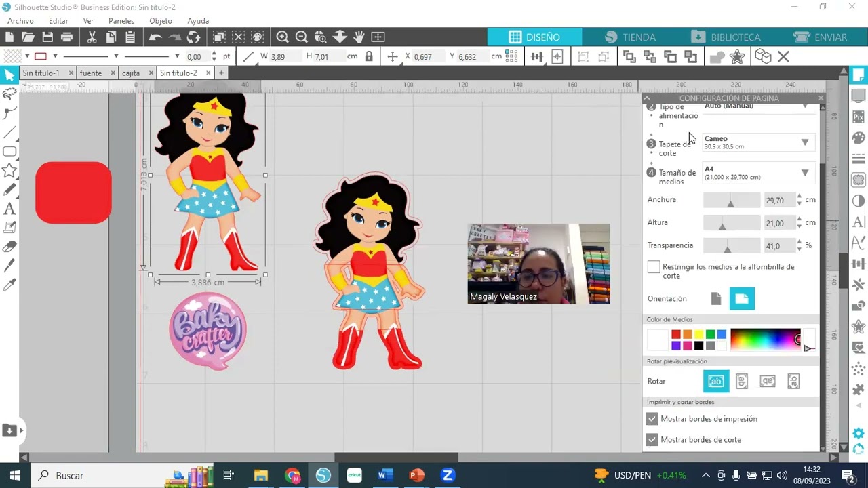The image size is (868, 488).
Task: Open the Archivo menu
Action: tap(20, 21)
